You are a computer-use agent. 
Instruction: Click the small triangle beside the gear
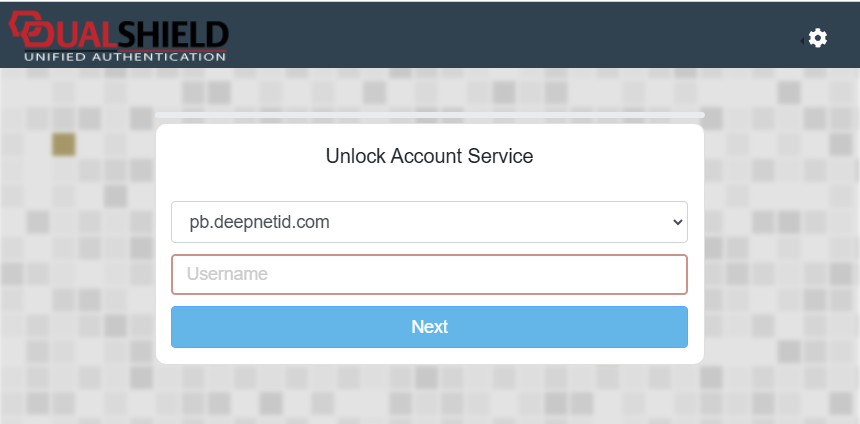pyautogui.click(x=802, y=40)
